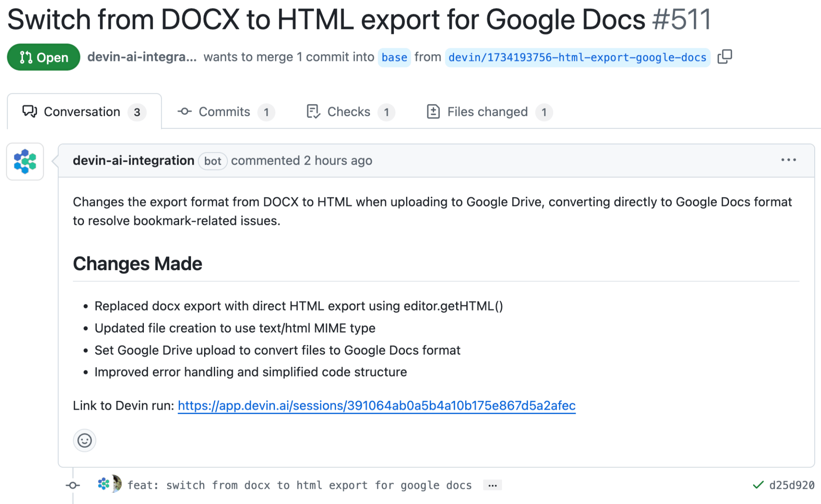Click the Open pull request status badge
Screen dimensions: 821x504
pos(44,57)
